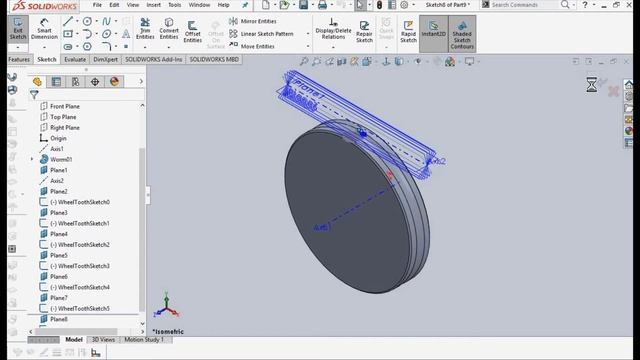Image resolution: width=640 pixels, height=360 pixels.
Task: Open the Insert menu
Action: pos(153,5)
